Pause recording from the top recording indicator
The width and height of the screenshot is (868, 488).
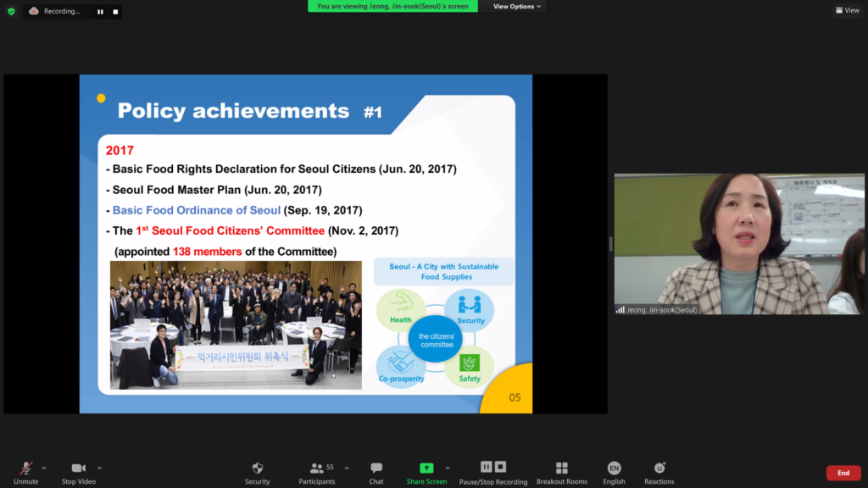(100, 12)
